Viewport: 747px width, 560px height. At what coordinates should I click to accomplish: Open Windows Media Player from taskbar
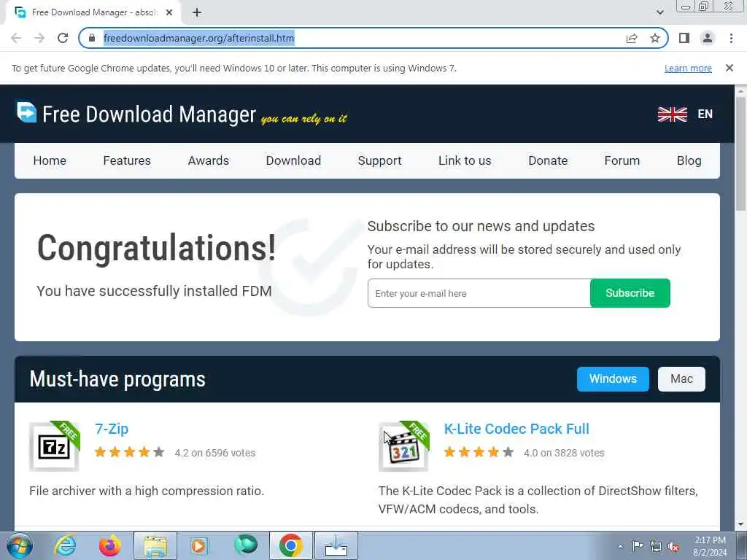[200, 545]
